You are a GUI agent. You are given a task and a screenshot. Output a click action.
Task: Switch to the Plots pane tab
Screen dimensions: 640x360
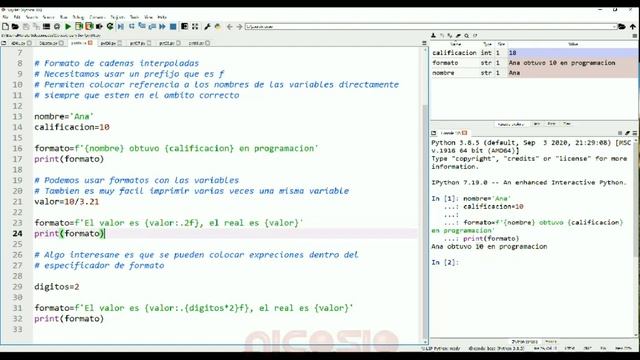[552, 124]
